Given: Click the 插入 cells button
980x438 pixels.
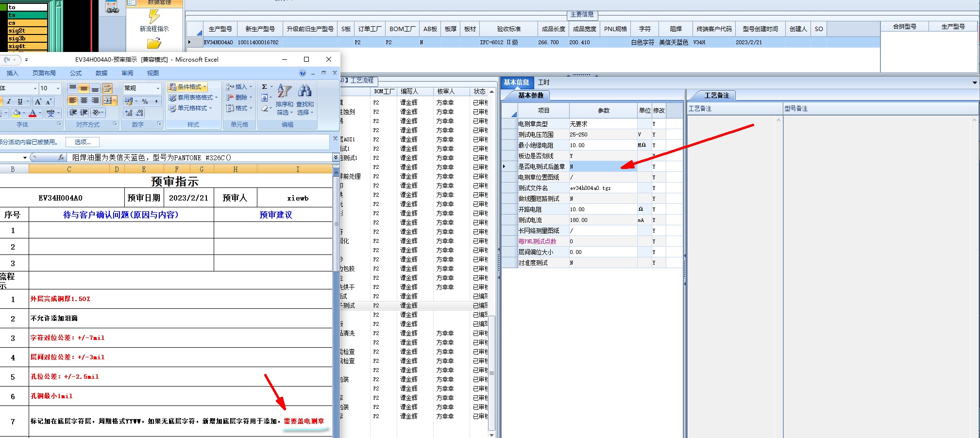Looking at the screenshot, I should coord(239,87).
